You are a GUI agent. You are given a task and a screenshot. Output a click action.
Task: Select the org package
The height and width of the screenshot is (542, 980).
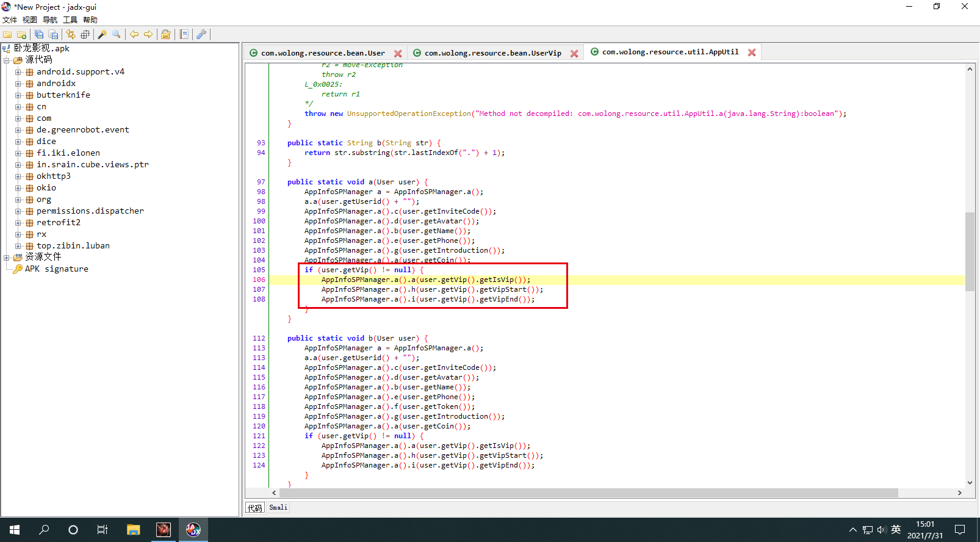click(43, 200)
